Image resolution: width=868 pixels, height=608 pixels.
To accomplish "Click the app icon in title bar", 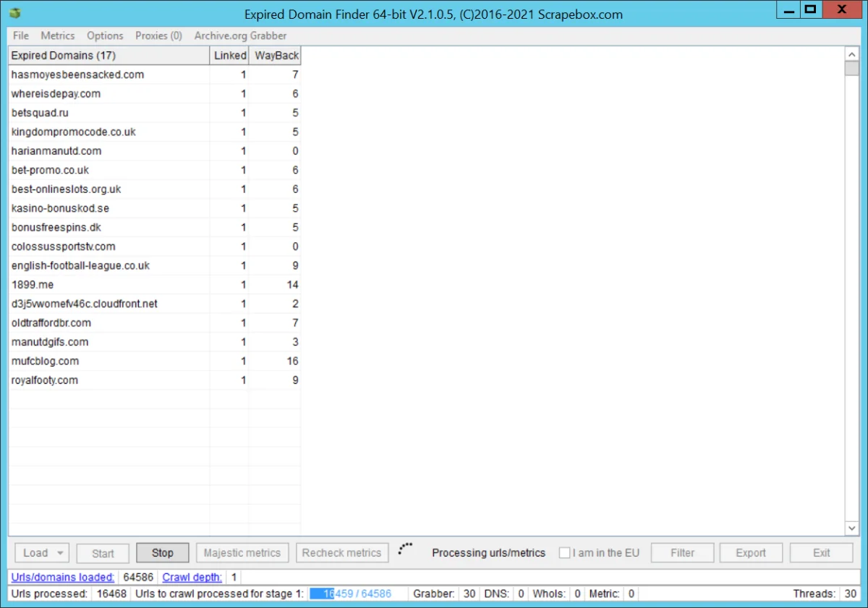I will click(15, 13).
